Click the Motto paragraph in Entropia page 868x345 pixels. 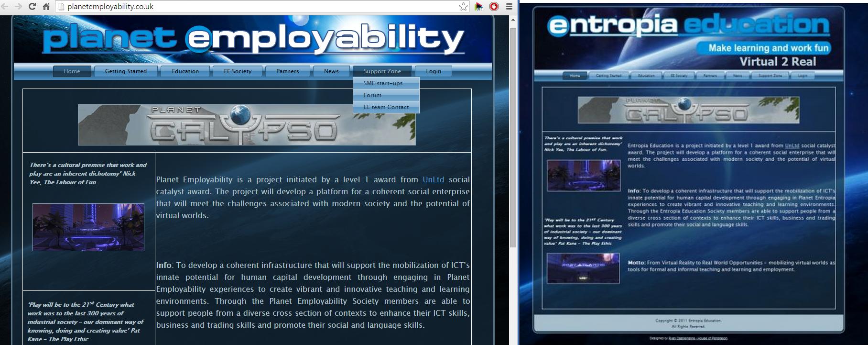pyautogui.click(x=731, y=266)
